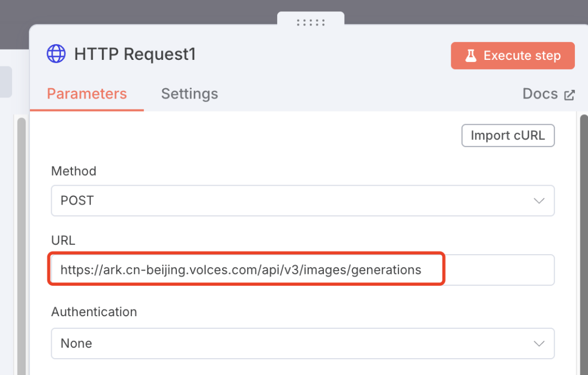588x375 pixels.
Task: Click the left pane vertical scrollbar
Action: tap(21, 245)
